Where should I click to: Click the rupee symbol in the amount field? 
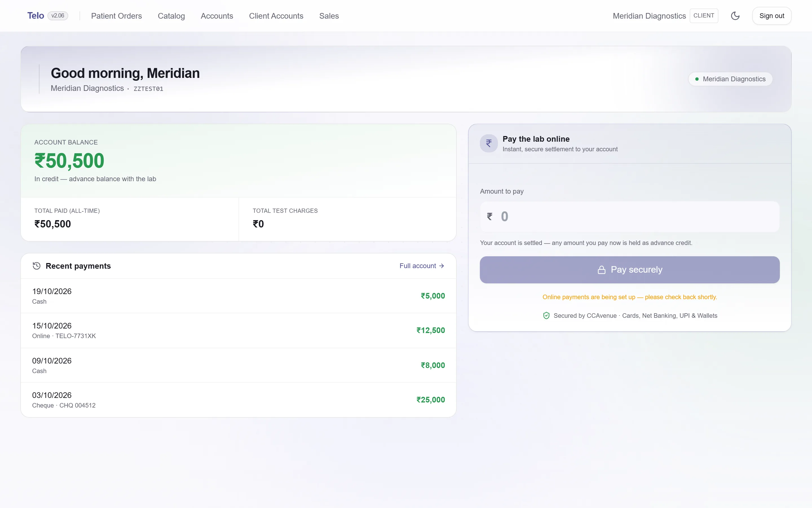click(490, 217)
